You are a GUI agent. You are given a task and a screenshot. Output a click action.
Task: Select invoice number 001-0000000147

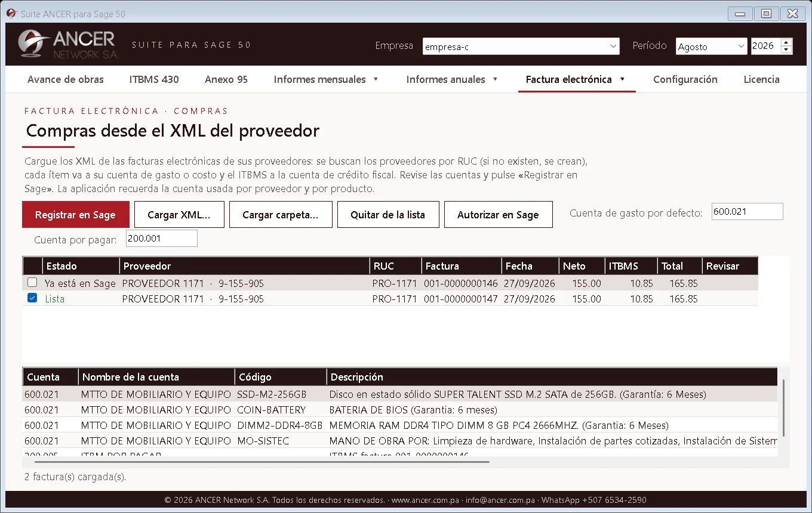tap(461, 299)
